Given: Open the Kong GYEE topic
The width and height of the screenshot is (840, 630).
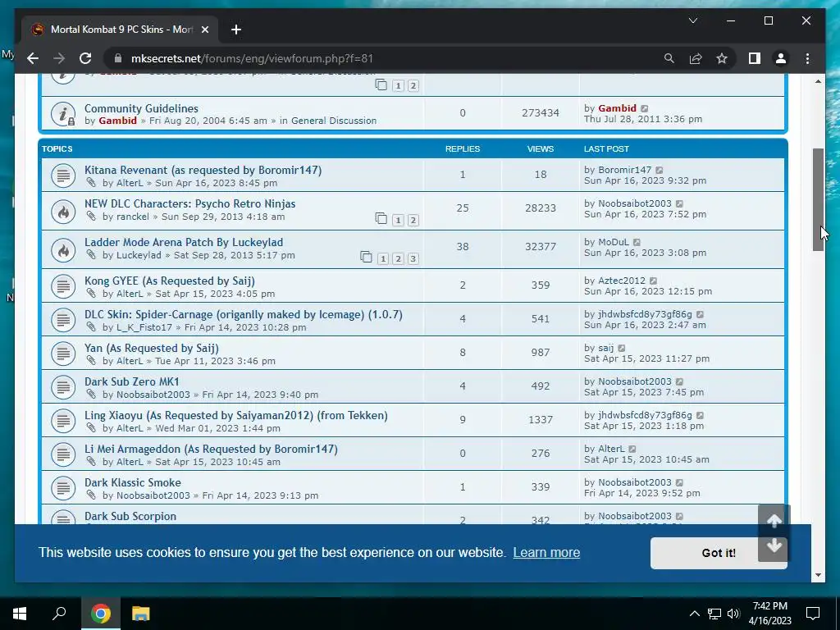Looking at the screenshot, I should tap(169, 281).
